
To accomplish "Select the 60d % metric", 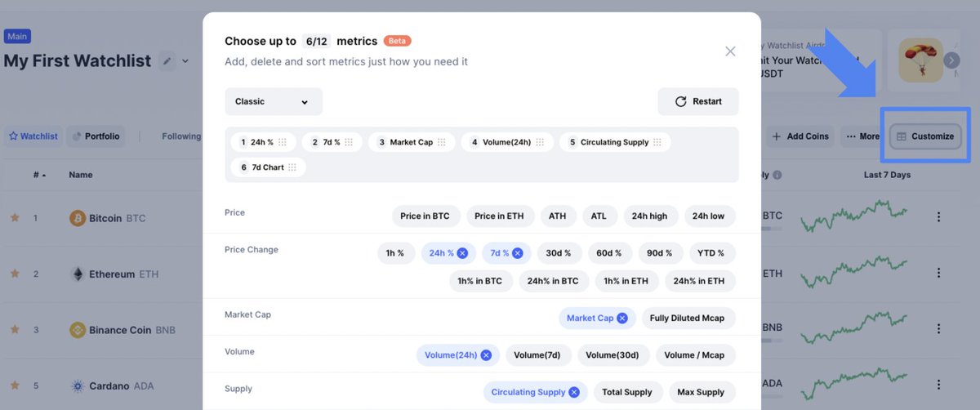I will 609,253.
